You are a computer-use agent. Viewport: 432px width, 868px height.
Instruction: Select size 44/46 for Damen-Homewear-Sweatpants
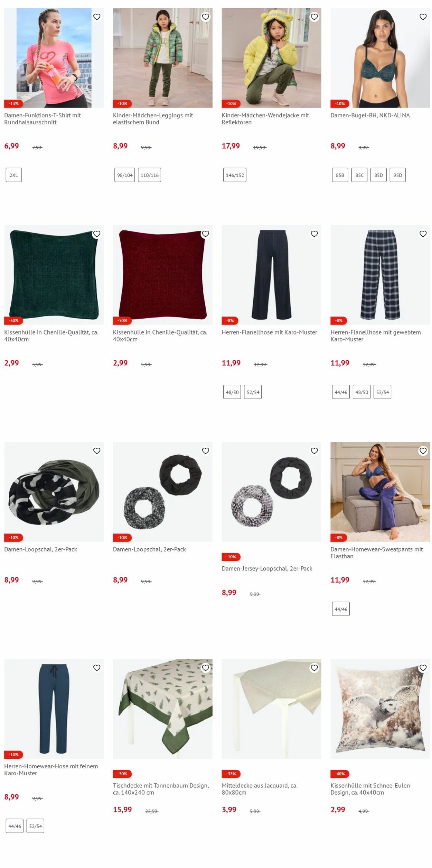point(341,609)
